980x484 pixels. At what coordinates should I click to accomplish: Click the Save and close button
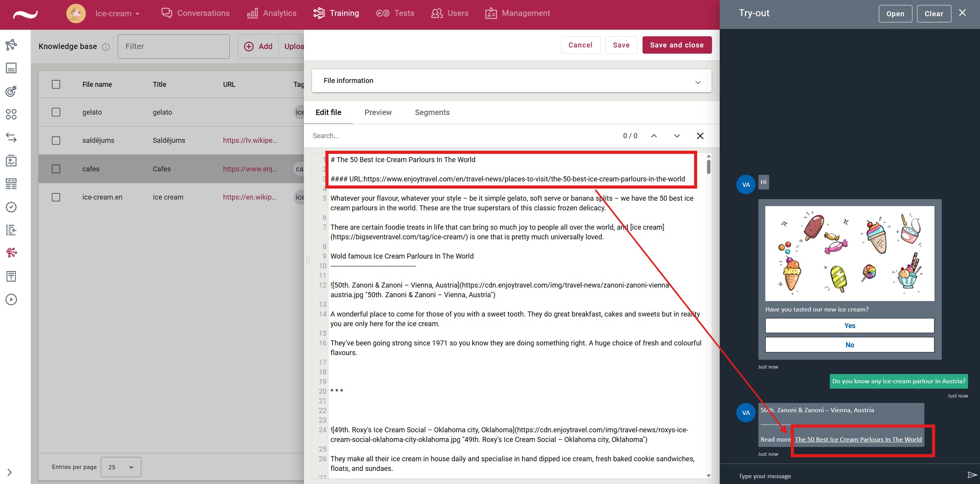pyautogui.click(x=677, y=45)
